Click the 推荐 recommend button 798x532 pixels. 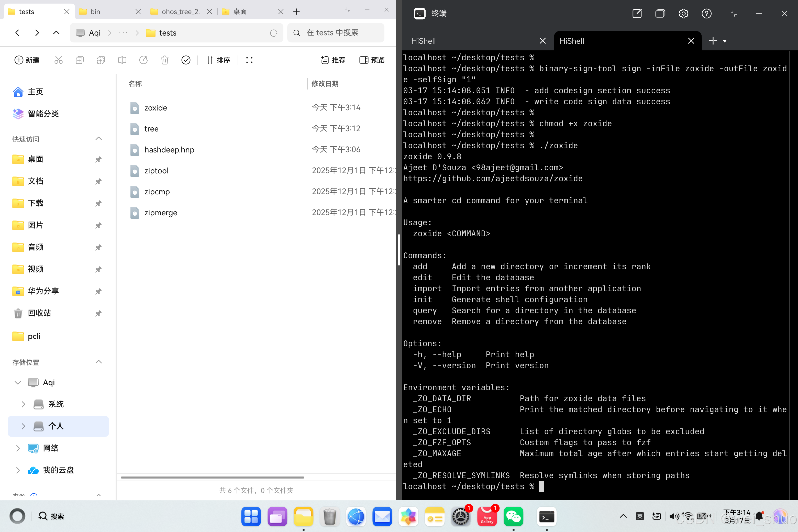333,60
